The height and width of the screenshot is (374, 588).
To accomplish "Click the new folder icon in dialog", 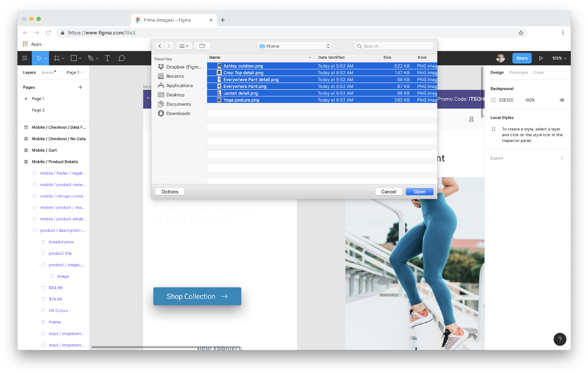I will (x=202, y=46).
